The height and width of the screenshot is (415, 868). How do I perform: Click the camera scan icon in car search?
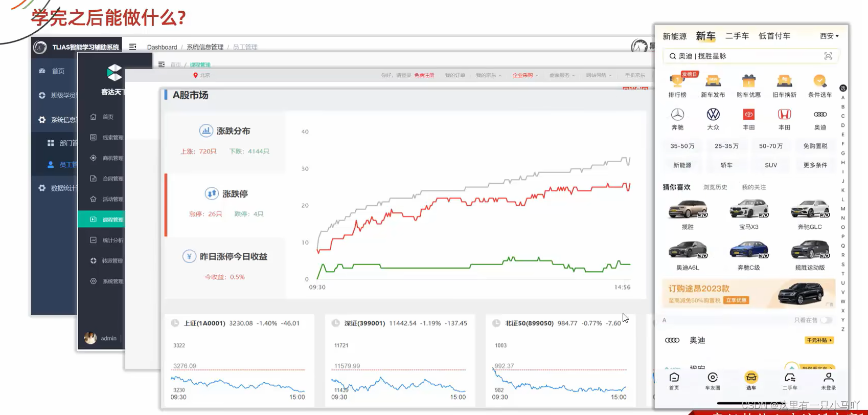click(828, 56)
